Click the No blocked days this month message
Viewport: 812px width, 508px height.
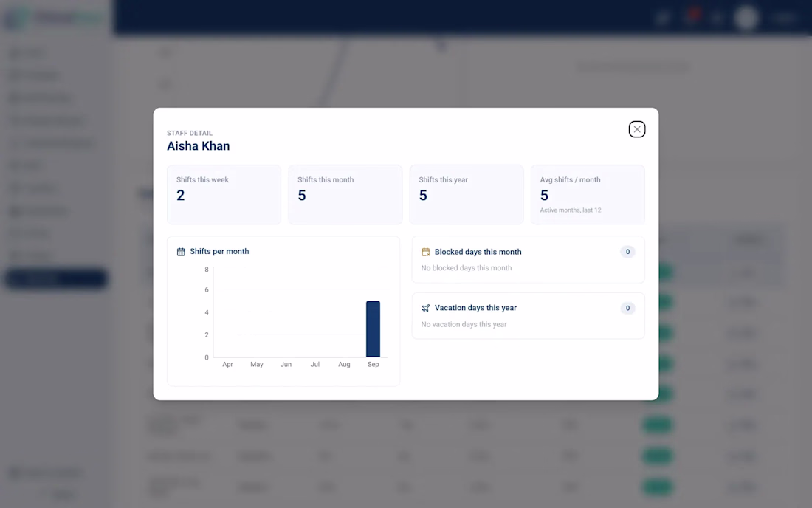466,268
